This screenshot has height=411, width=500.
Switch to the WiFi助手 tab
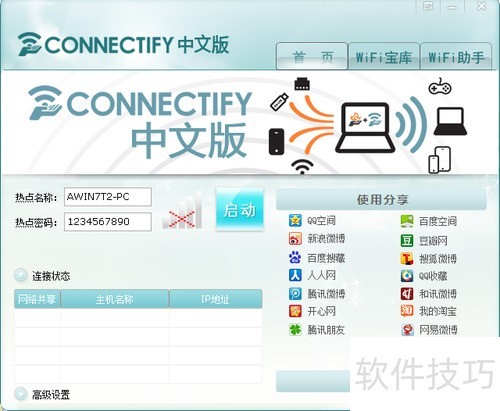coord(456,56)
